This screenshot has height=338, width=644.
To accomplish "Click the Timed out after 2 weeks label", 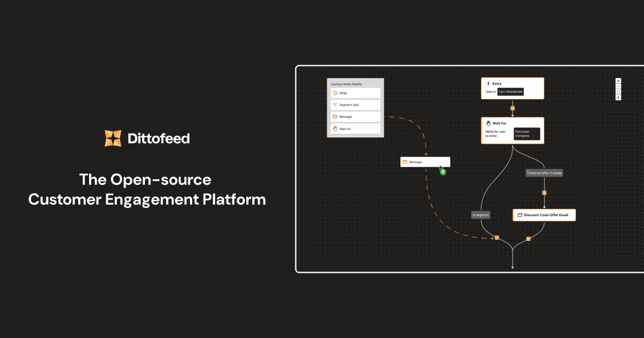I will tap(544, 173).
